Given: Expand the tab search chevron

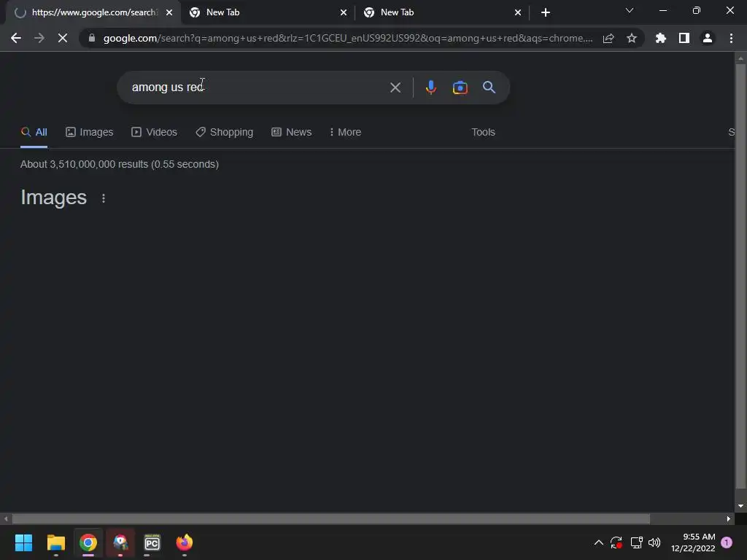Looking at the screenshot, I should point(630,10).
